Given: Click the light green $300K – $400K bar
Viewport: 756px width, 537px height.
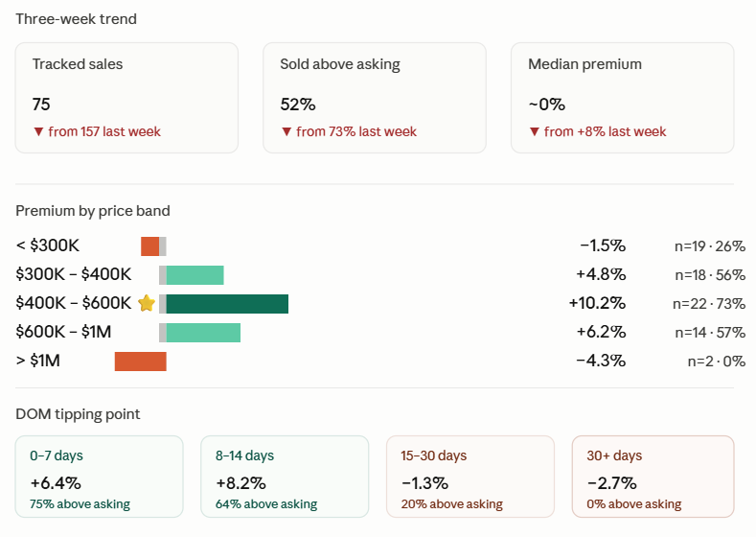Looking at the screenshot, I should click(x=195, y=275).
